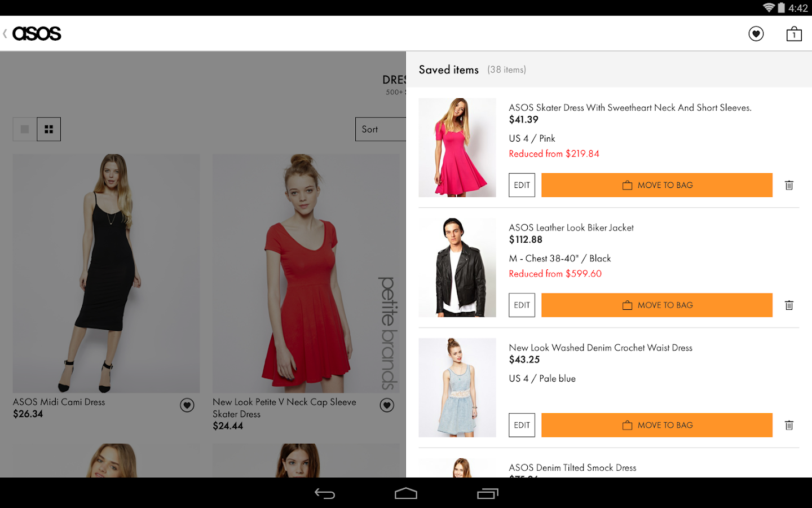Delete Washed Denim Crochet Waist Dress item
This screenshot has height=508, width=812.
click(x=789, y=426)
